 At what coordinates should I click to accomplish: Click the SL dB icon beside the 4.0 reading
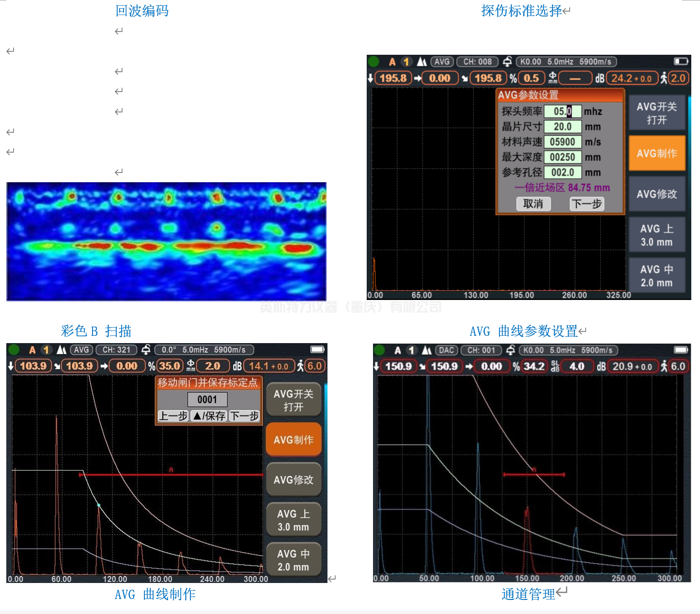555,366
